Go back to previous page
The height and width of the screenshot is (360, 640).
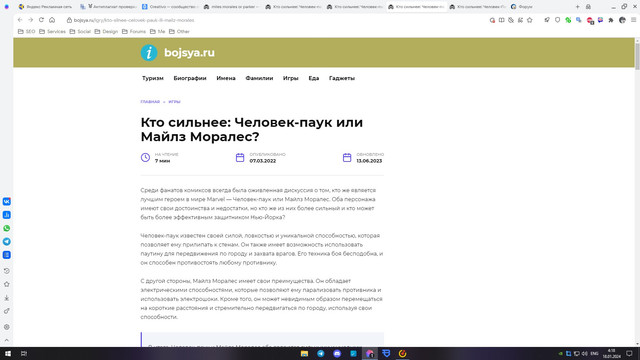coord(20,20)
